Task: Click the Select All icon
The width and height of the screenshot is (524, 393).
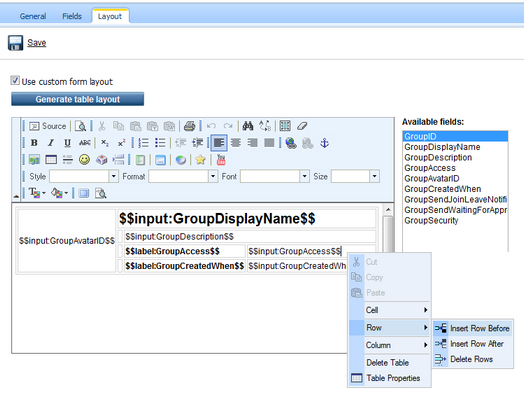Action: tap(285, 126)
